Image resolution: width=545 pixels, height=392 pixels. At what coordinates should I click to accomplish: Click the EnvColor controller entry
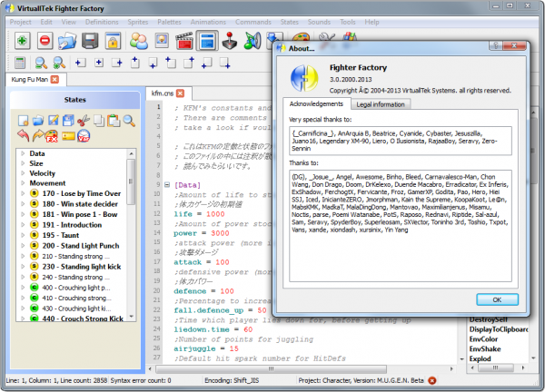point(483,338)
